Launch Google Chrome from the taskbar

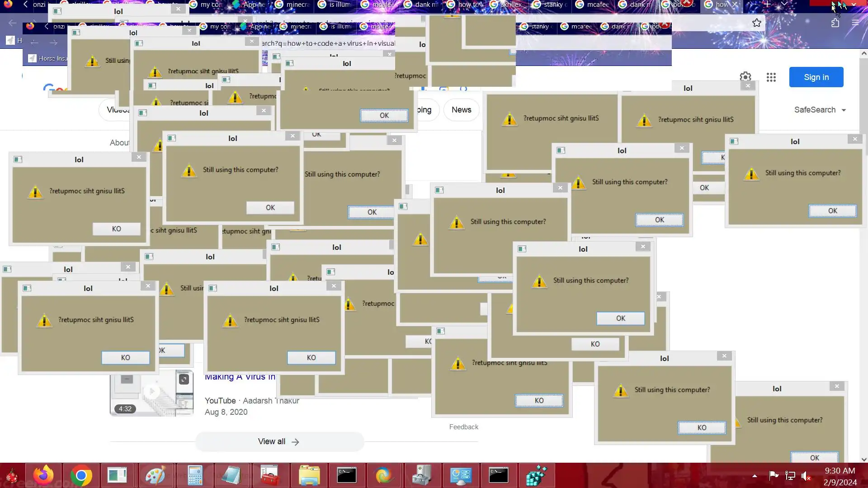point(81,475)
